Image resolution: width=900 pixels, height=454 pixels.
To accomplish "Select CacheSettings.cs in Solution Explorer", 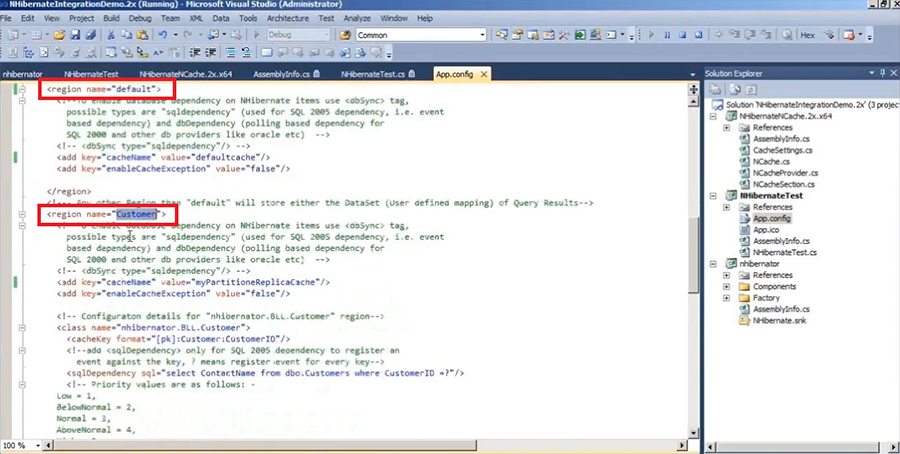I will (783, 150).
